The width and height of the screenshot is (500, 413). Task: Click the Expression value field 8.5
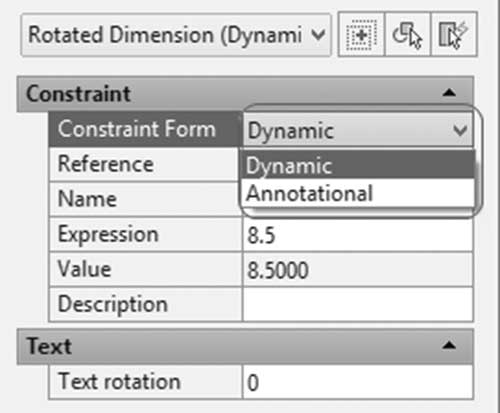(x=358, y=235)
